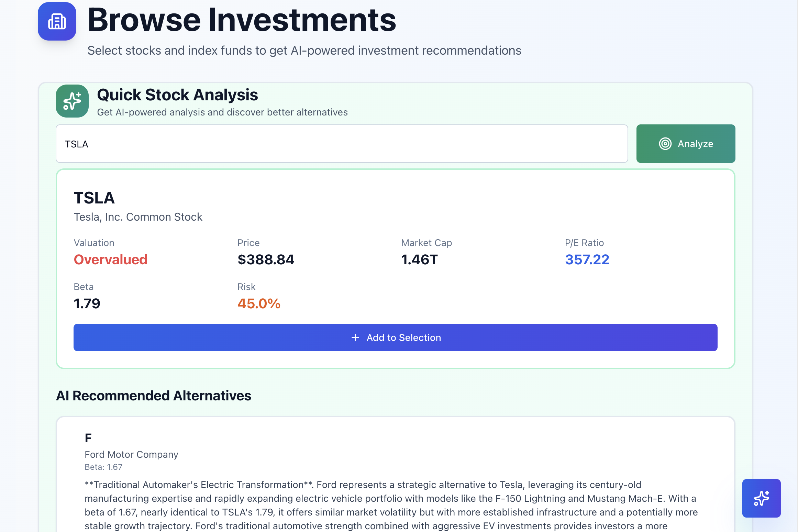798x532 pixels.
Task: Click the 'Get AI-powered analysis' subtitle
Action: [x=222, y=112]
